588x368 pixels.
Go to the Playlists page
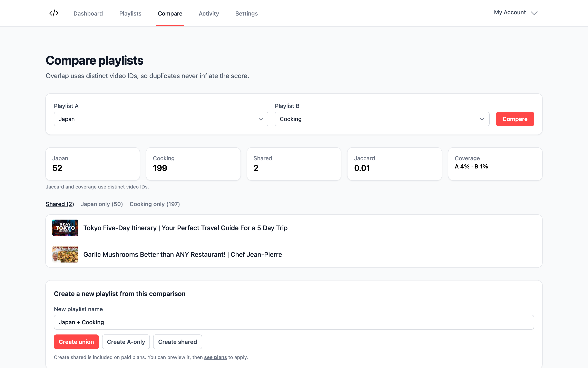130,13
